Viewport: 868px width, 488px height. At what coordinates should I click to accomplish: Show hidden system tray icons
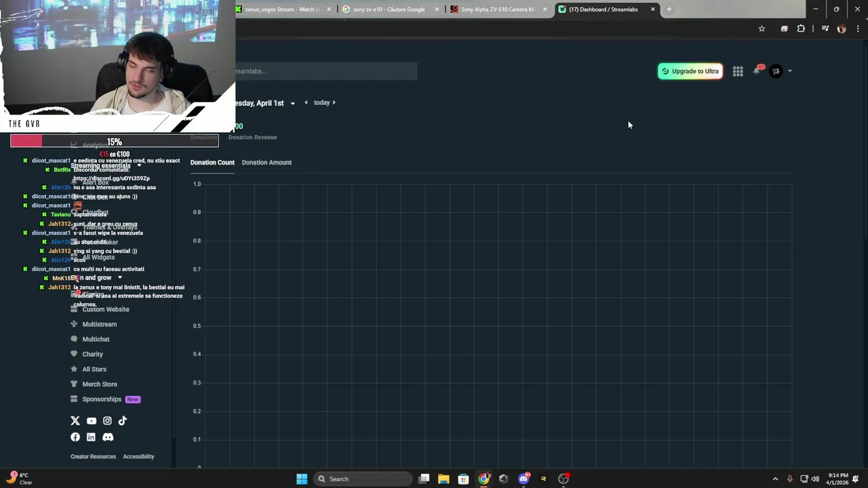point(775,479)
